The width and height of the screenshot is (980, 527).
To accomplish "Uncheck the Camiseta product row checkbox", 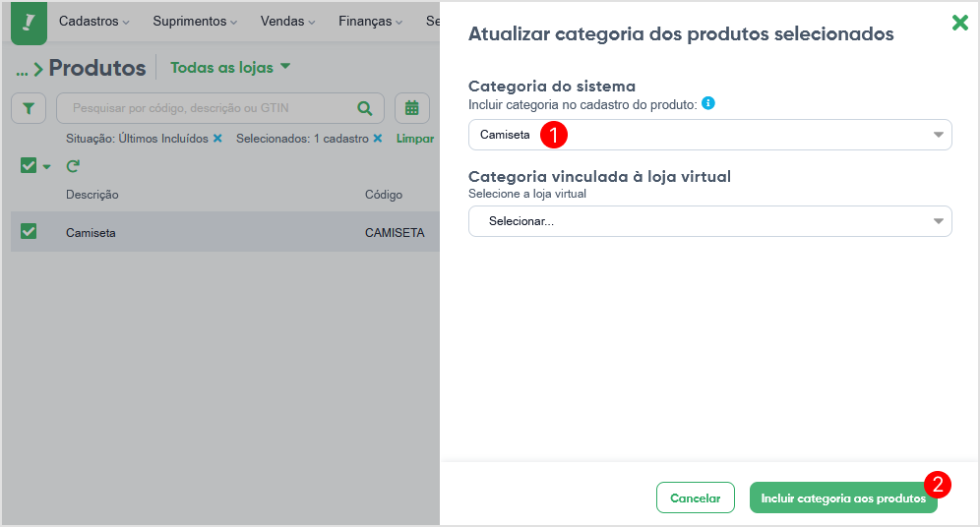I will tap(29, 232).
